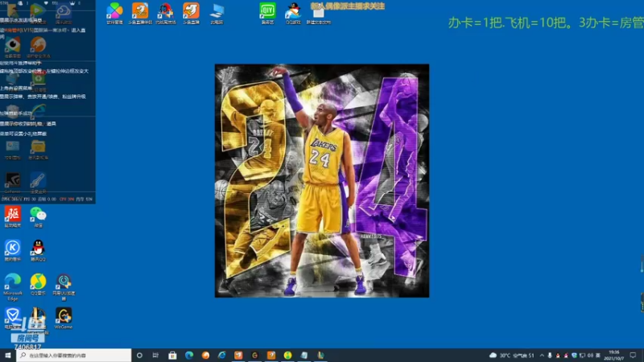Open the iQIYI desktop shortcut
Image resolution: width=644 pixels, height=362 pixels.
point(267,13)
